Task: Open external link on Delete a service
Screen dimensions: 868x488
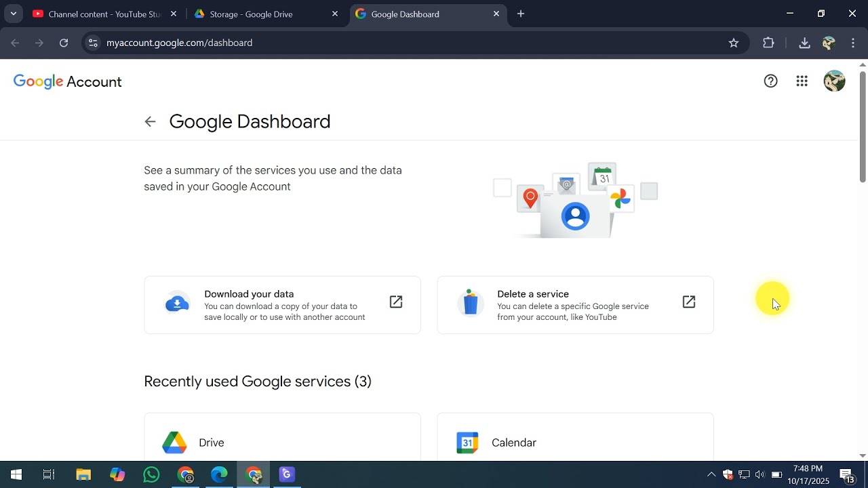Action: click(689, 302)
